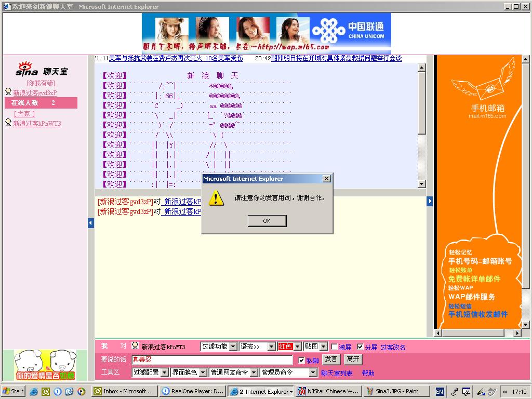532x399 pixels.
Task: Uncheck the 分屏 split-screen checkbox
Action: pyautogui.click(x=361, y=347)
